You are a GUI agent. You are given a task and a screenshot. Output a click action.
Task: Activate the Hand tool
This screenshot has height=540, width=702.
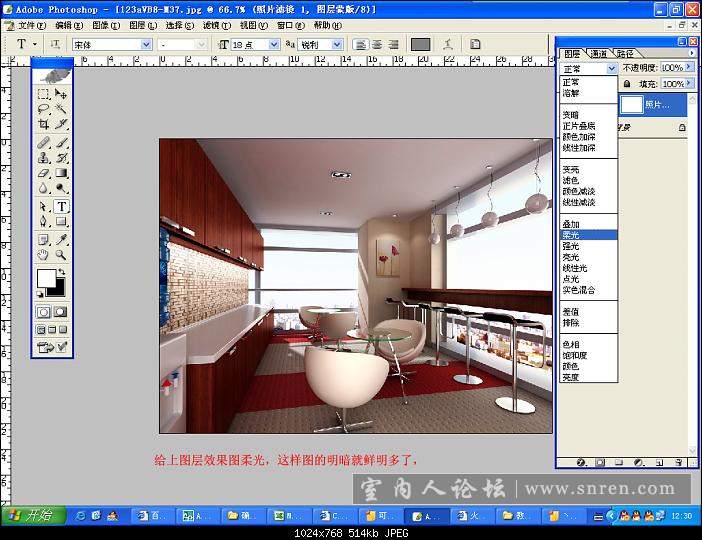(43, 255)
